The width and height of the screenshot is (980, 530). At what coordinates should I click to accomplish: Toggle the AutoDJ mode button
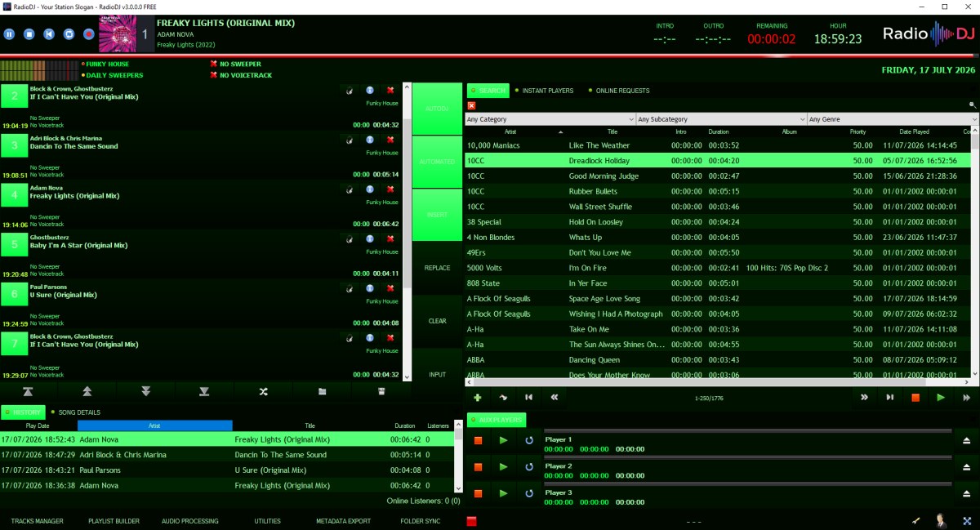click(438, 109)
